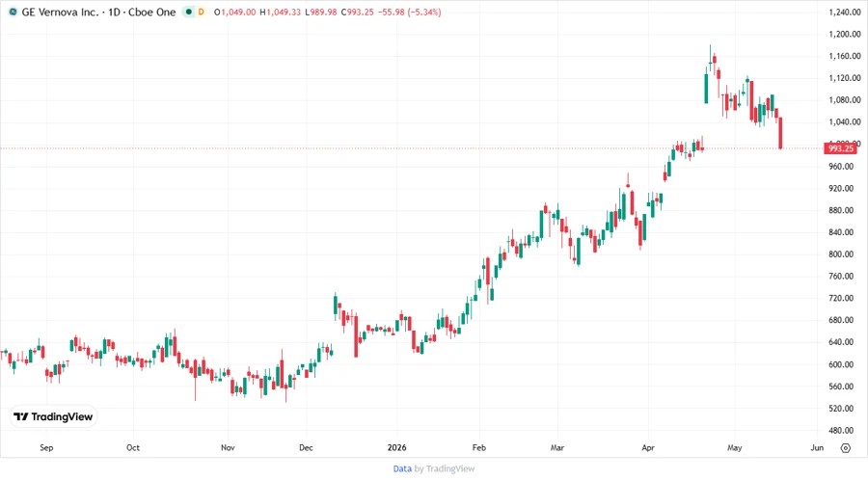Click the orange D data indicator
Screen dimensions: 868x480
click(201, 12)
